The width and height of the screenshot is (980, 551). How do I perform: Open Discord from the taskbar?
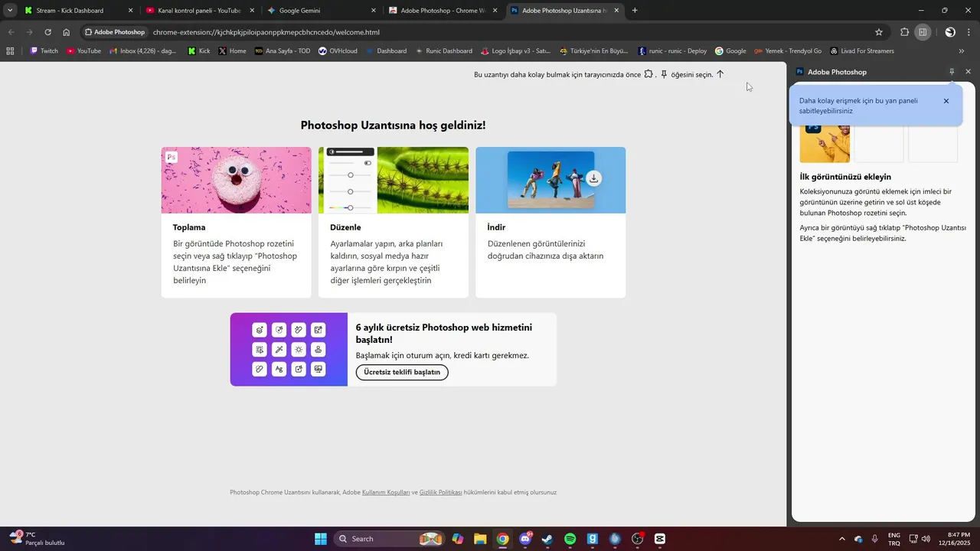tap(525, 539)
